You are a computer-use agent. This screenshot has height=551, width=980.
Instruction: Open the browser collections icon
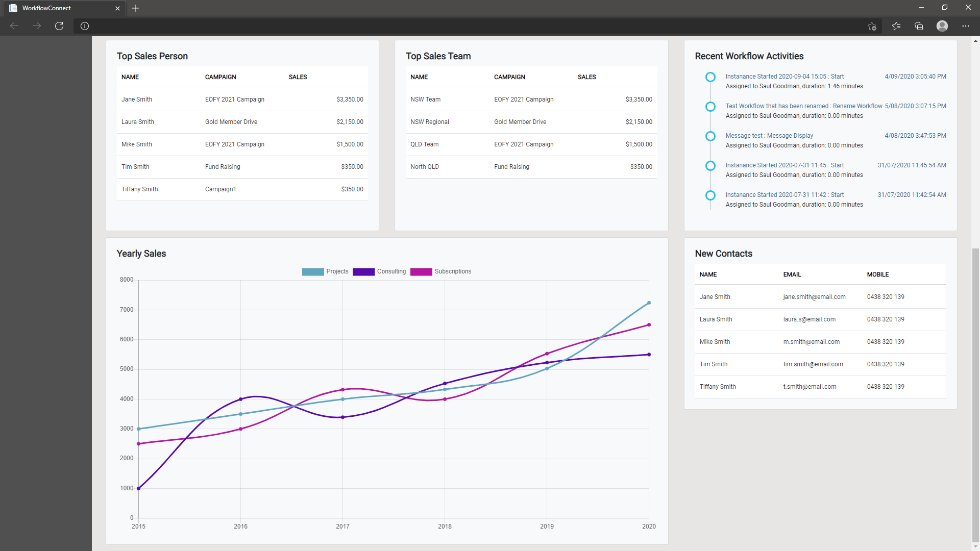tap(919, 26)
